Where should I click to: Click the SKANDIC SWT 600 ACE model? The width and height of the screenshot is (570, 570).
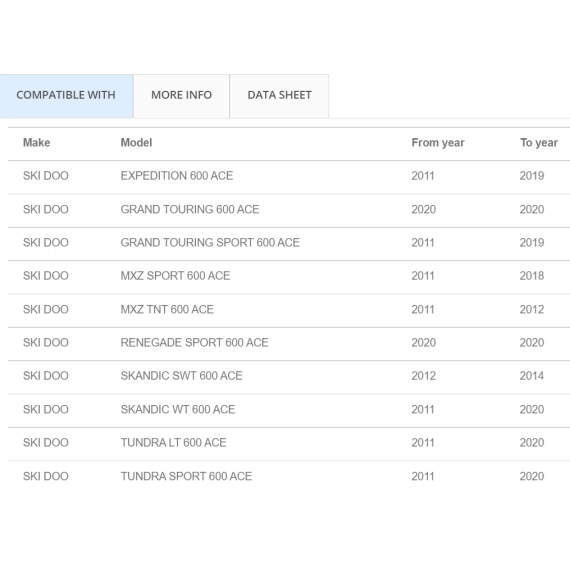coord(181,376)
